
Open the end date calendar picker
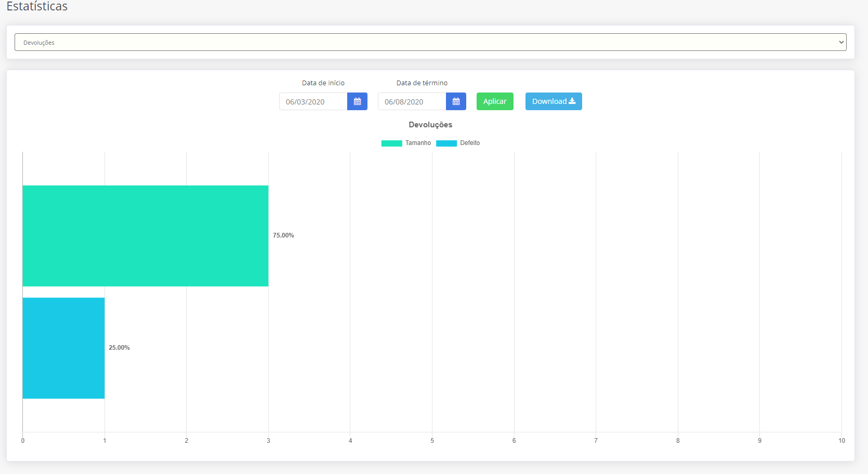pyautogui.click(x=456, y=101)
